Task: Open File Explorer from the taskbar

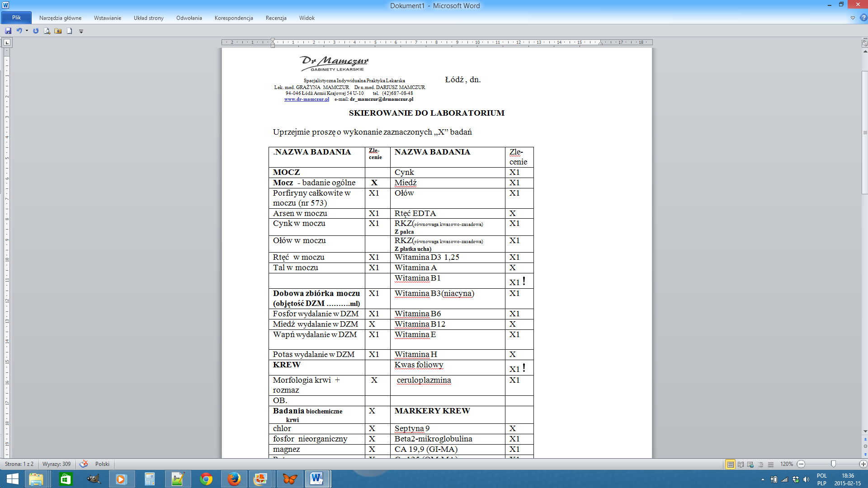Action: (x=36, y=479)
